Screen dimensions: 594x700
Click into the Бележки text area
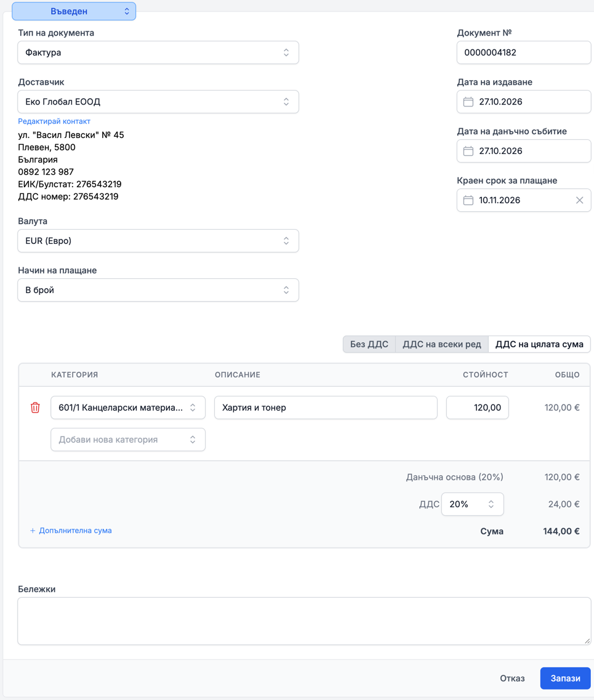point(304,621)
